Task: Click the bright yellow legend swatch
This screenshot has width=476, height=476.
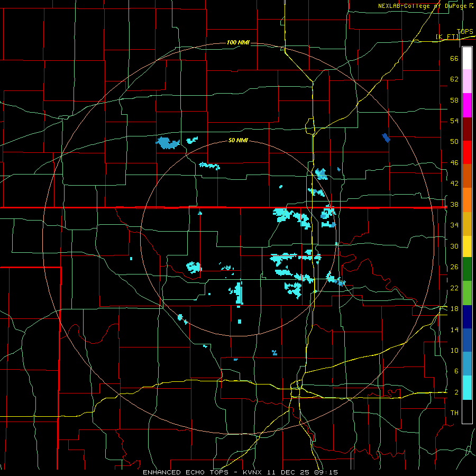Action: [x=467, y=246]
